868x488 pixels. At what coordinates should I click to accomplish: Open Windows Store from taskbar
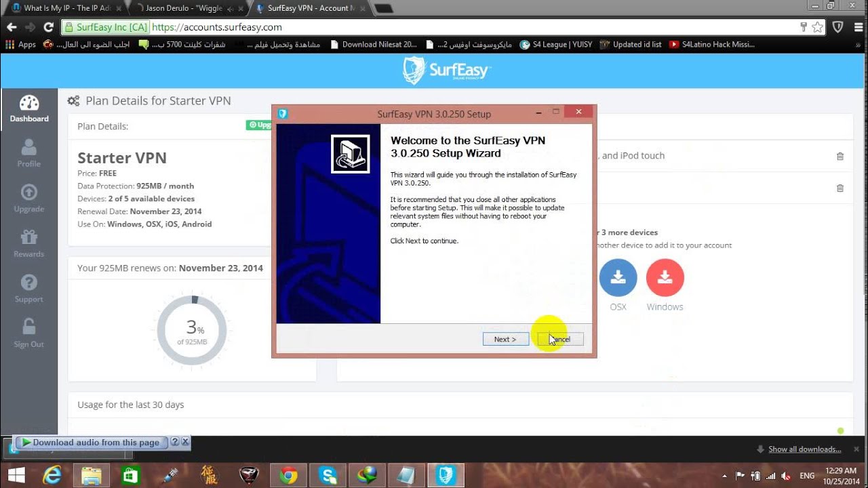coord(130,475)
